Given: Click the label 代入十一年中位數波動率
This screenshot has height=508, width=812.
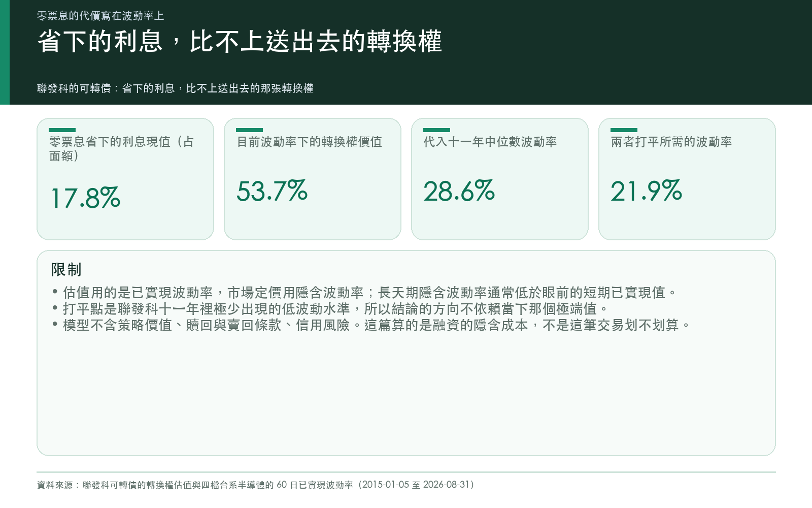Looking at the screenshot, I should [x=490, y=142].
